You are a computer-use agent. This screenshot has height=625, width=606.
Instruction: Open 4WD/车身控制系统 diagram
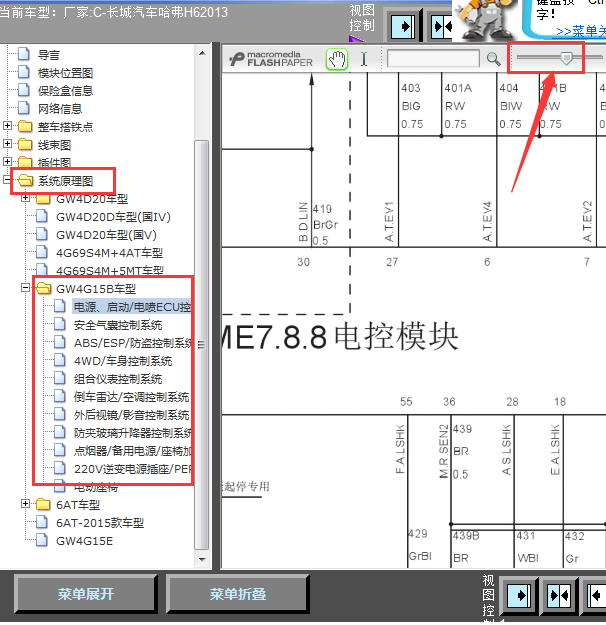point(123,361)
